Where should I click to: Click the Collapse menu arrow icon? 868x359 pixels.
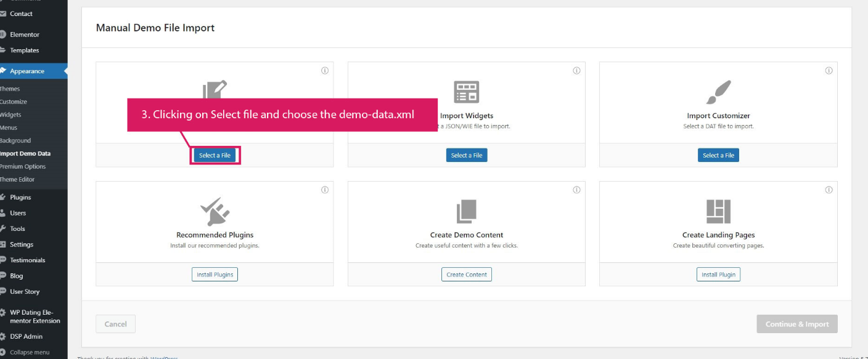point(2,352)
